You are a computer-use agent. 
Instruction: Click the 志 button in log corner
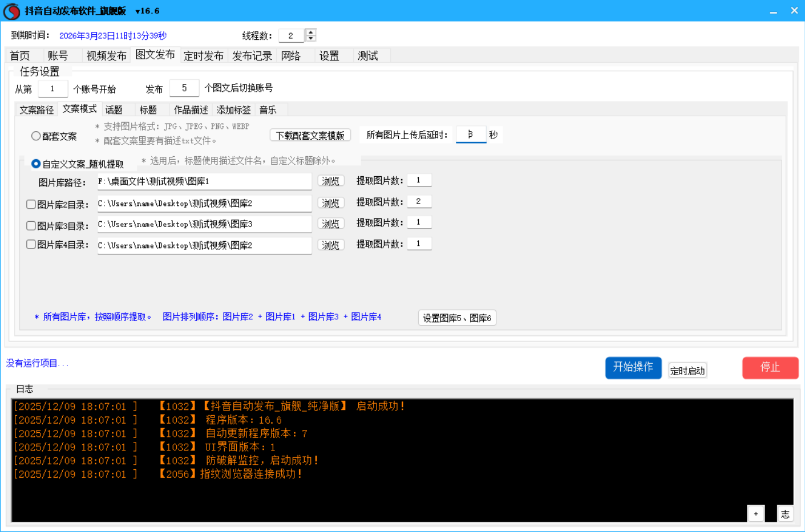tap(785, 513)
